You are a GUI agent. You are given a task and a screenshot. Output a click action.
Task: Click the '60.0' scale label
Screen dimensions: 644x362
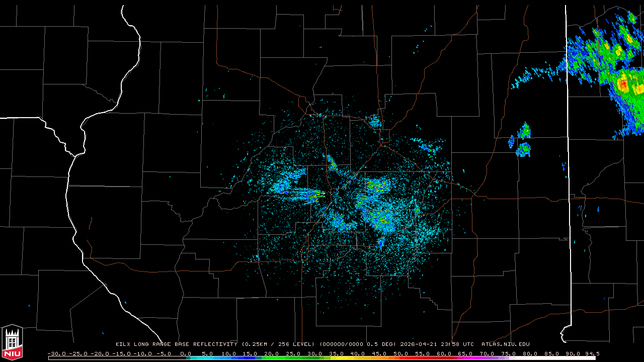coord(445,353)
